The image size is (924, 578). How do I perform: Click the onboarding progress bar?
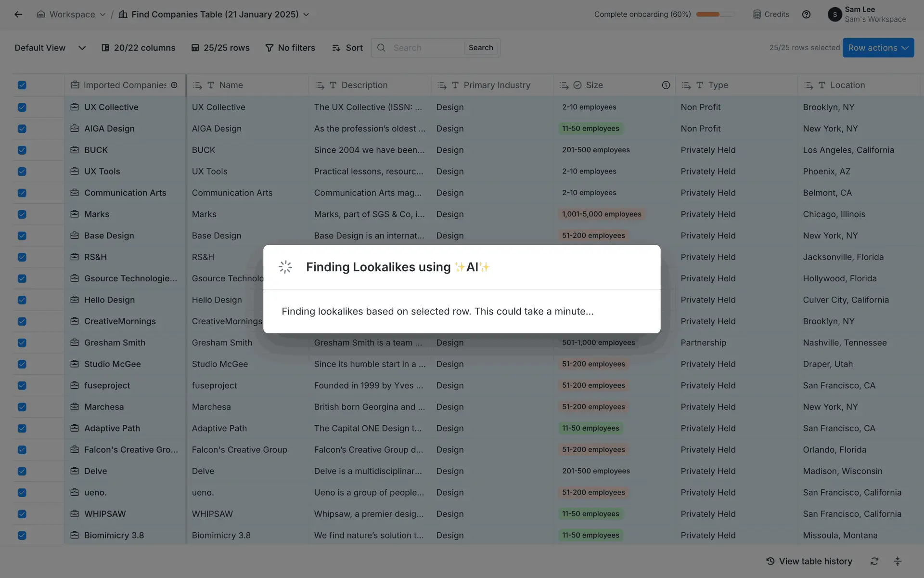coord(715,14)
